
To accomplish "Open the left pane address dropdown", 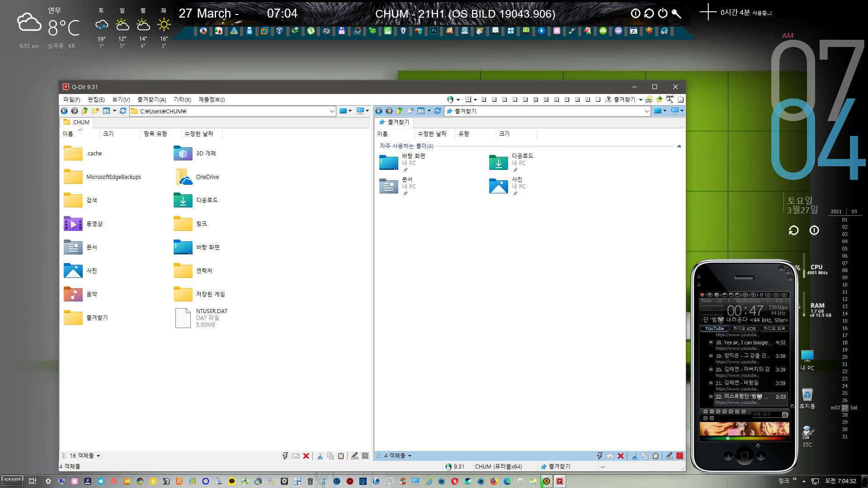I will 332,111.
